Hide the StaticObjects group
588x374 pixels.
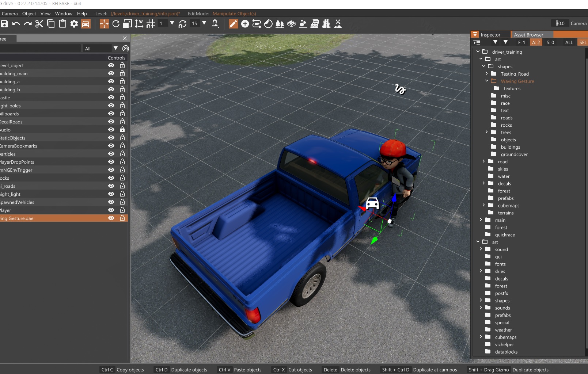[111, 138]
